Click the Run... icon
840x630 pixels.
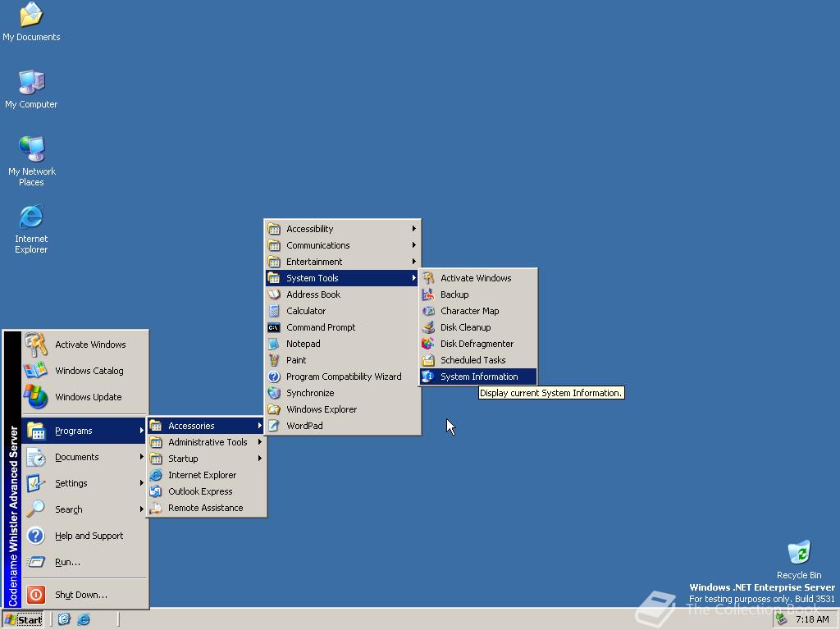click(36, 562)
